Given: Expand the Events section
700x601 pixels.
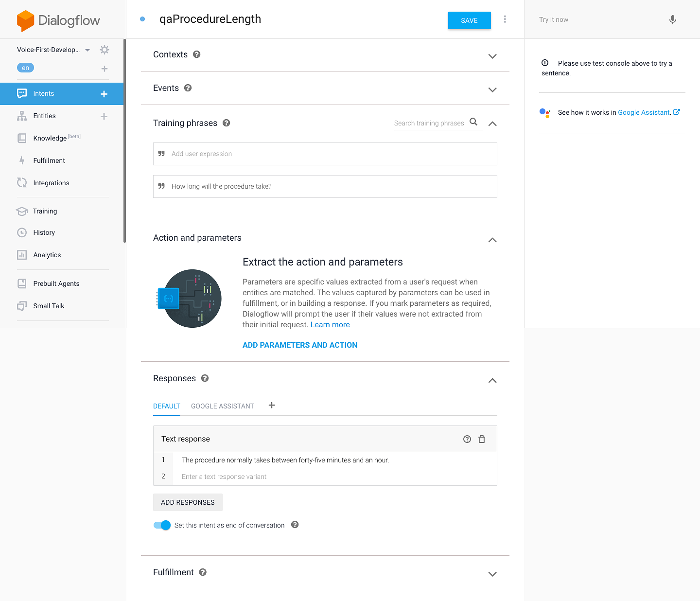Looking at the screenshot, I should click(x=492, y=89).
